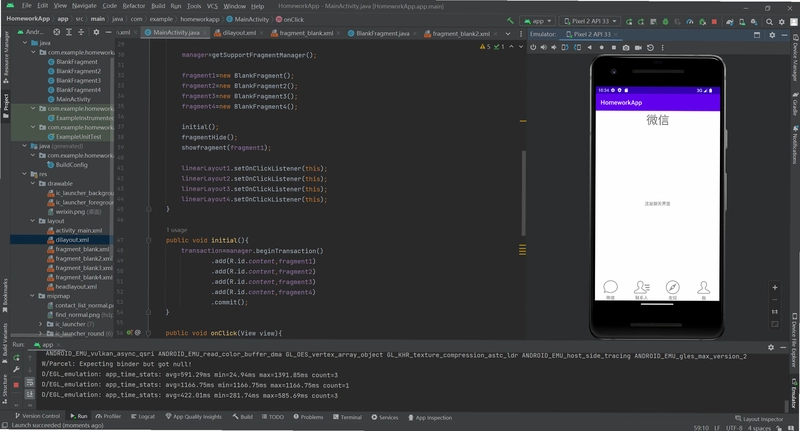Screen dimensions: 800x431
Task: Start emulator screen recording with the video icon
Action: tap(638, 47)
